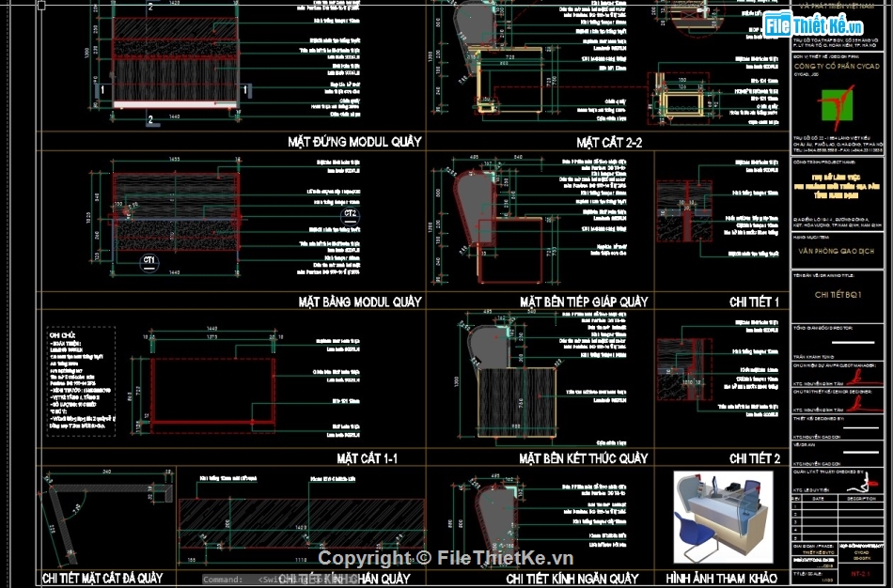Select the MẶT BẰNG MODUL QUẦY title
This screenshot has height=588, width=893.
359,302
